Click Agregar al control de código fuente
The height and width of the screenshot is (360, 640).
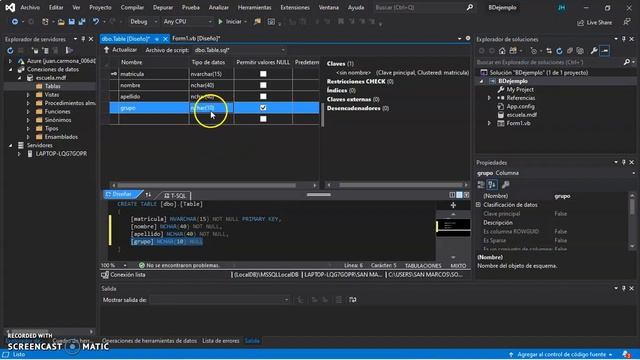[x=561, y=354]
